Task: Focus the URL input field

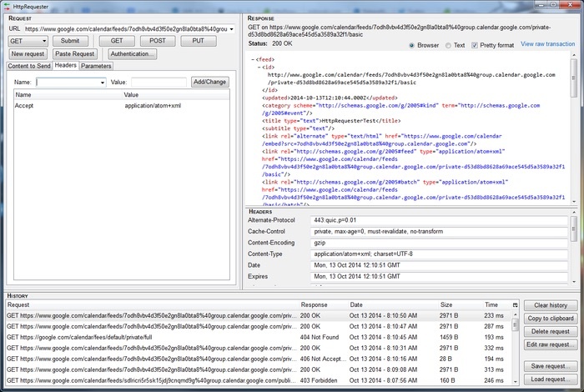Action: point(127,29)
